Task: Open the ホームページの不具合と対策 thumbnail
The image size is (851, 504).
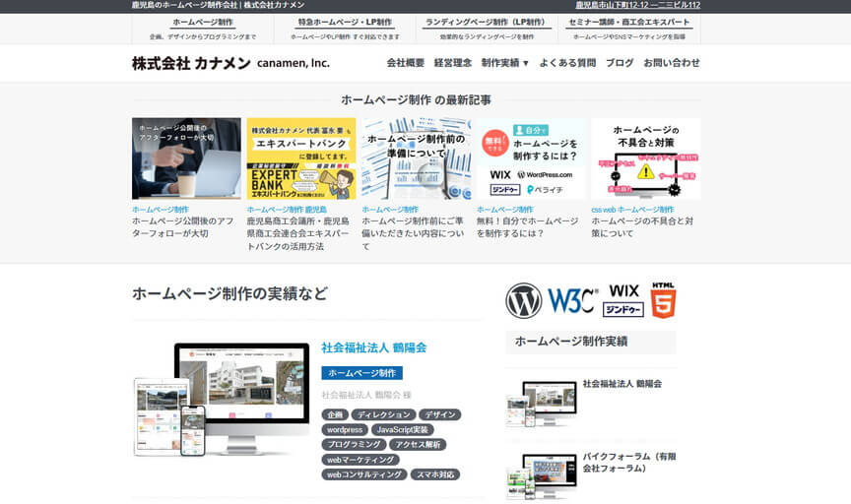Action: (x=646, y=158)
